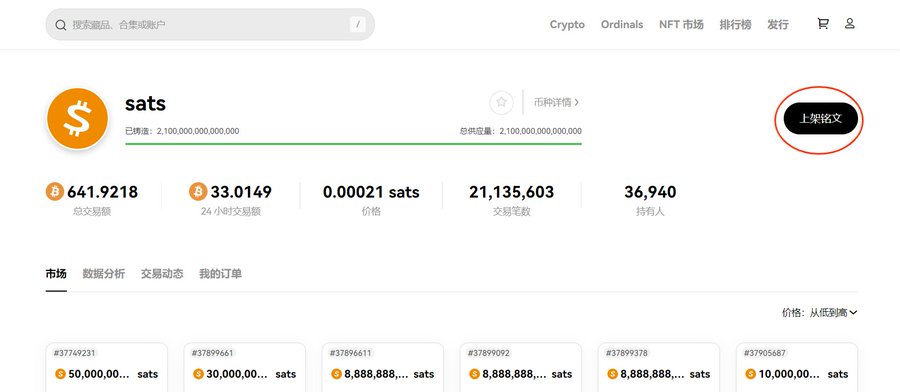This screenshot has height=392, width=900.
Task: Favorite sats with the star icon
Action: [501, 103]
